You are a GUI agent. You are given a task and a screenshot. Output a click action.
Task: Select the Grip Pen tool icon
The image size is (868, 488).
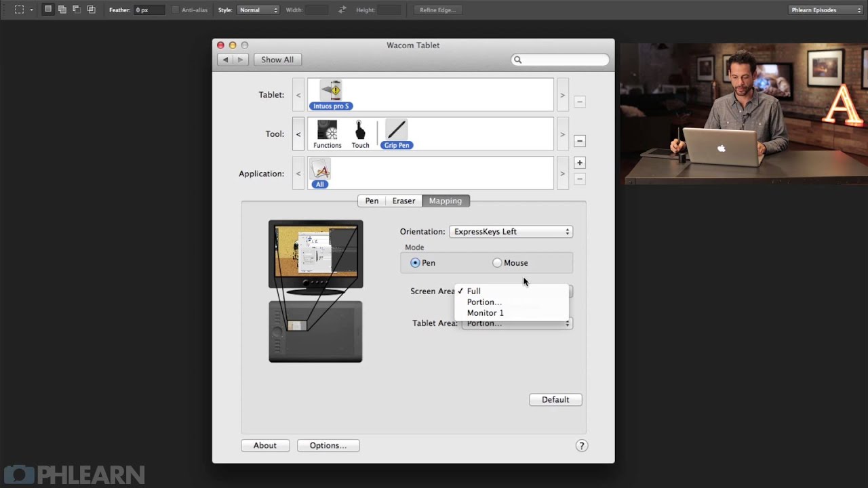coord(397,134)
